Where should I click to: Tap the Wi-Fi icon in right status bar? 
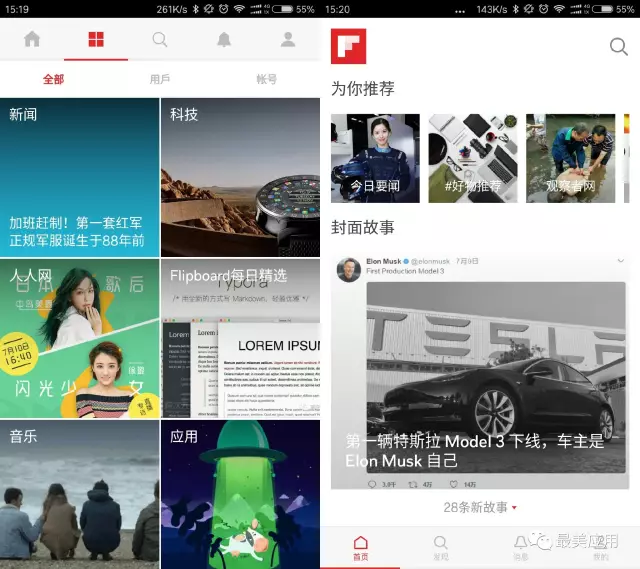(559, 9)
